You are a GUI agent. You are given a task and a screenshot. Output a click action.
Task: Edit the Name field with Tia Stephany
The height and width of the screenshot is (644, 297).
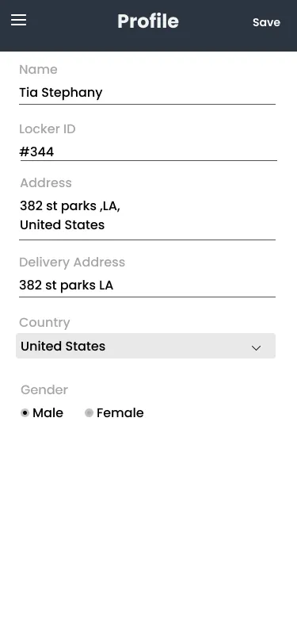pos(147,93)
